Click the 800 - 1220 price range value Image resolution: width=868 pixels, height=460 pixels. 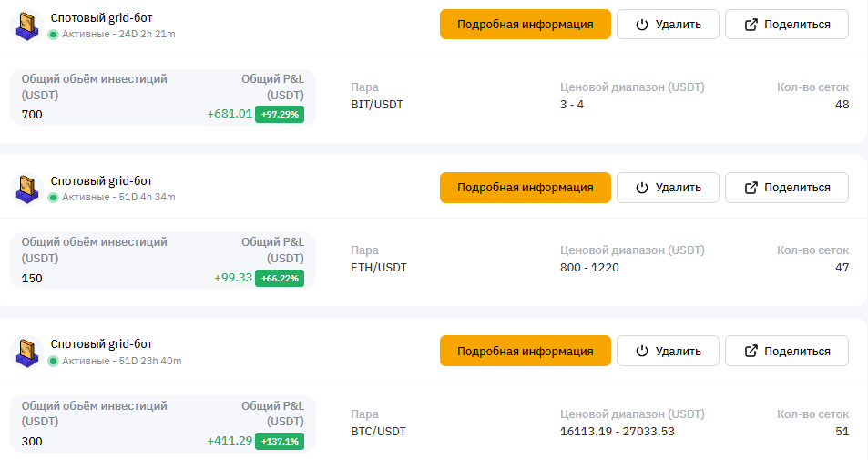pos(589,268)
